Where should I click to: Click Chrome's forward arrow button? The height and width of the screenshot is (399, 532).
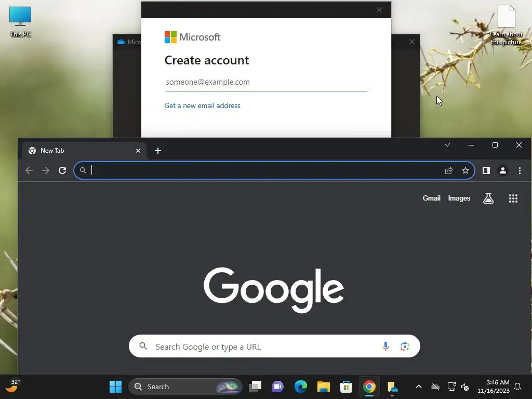tap(46, 170)
